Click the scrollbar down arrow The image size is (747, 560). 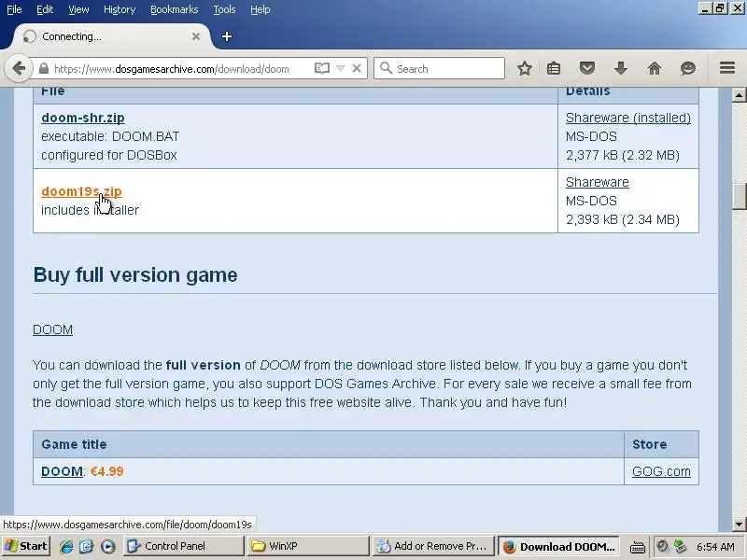click(739, 525)
